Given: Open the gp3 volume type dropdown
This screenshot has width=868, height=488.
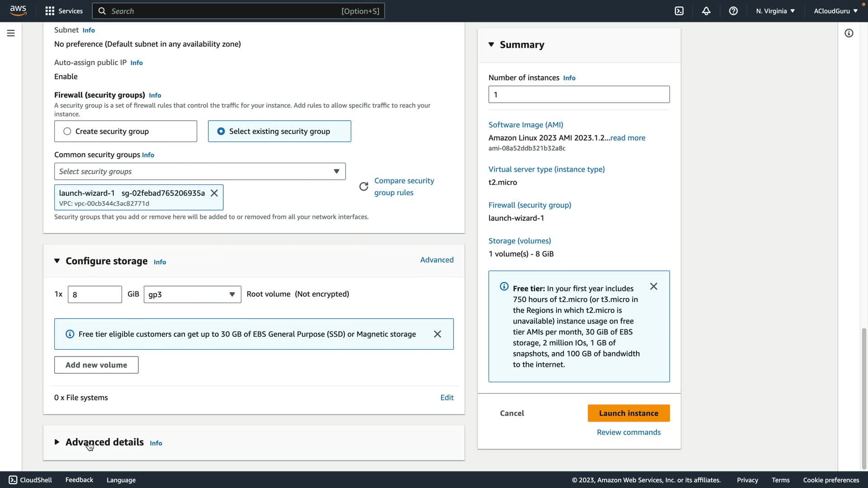Looking at the screenshot, I should click(x=192, y=294).
